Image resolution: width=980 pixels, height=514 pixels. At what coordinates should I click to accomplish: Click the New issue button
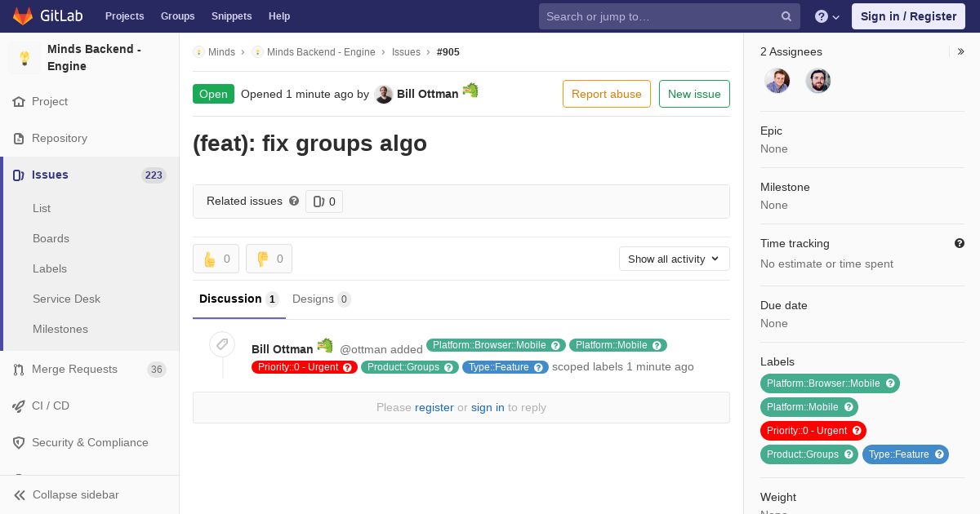[x=694, y=94]
